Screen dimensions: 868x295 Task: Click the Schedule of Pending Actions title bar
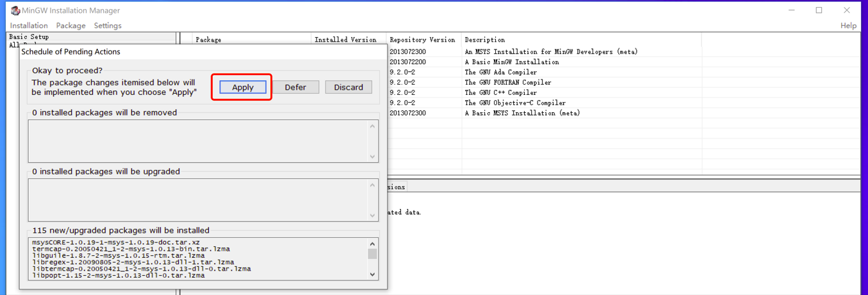(x=203, y=51)
